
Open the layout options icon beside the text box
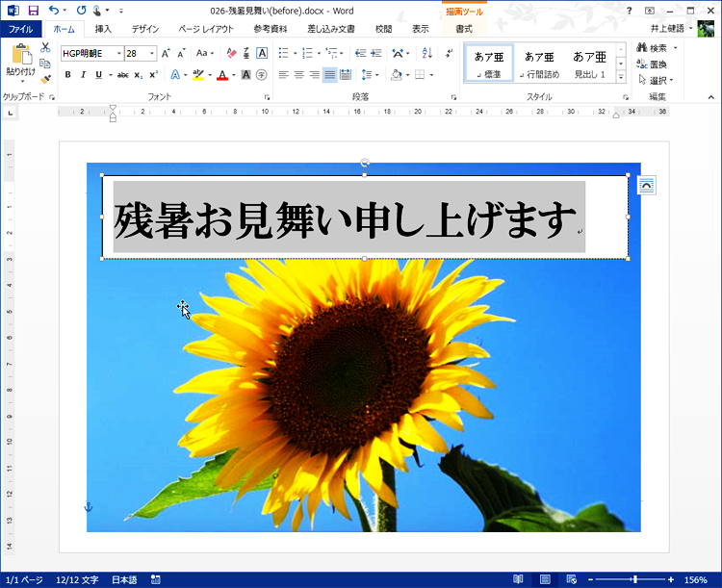[x=647, y=186]
